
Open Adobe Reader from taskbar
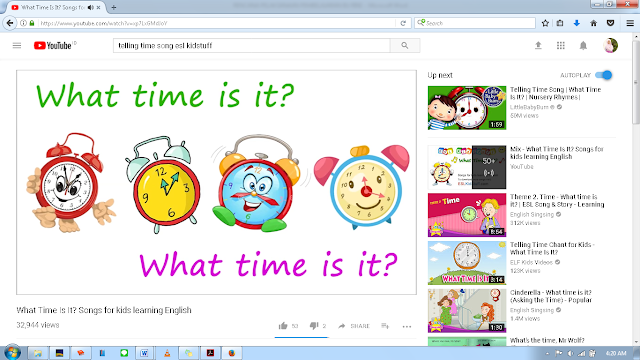[x=210, y=353]
